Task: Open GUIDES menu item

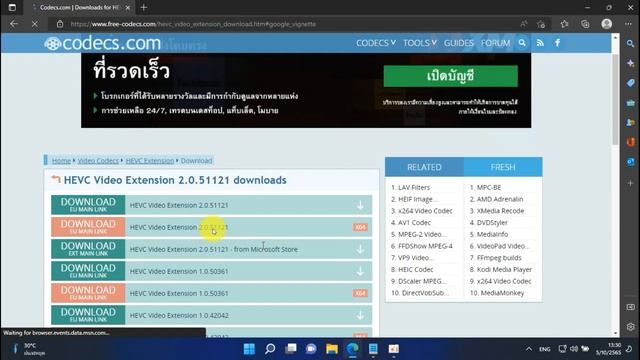Action: click(458, 43)
